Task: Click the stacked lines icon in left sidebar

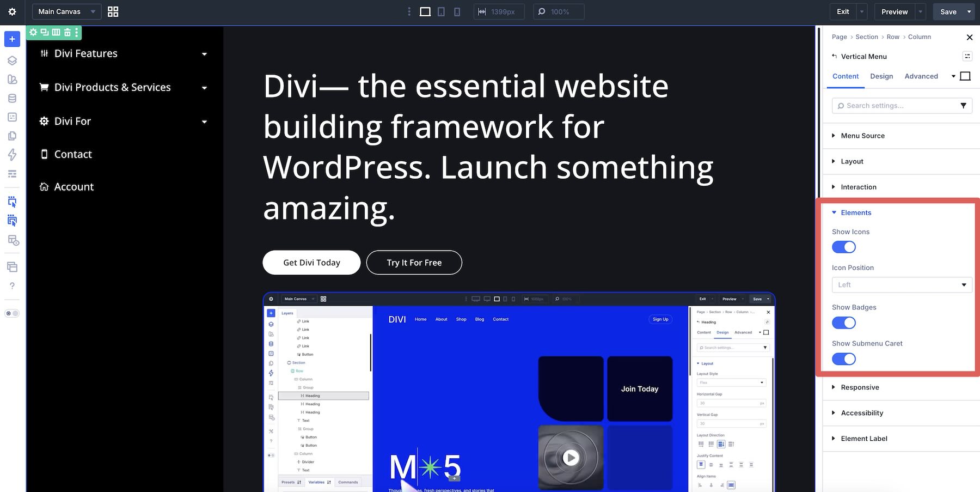Action: [12, 174]
